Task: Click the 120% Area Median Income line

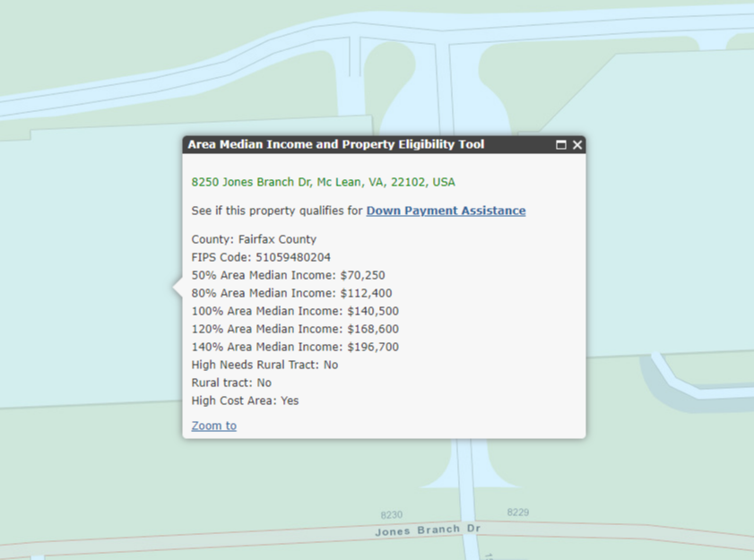Action: [294, 329]
